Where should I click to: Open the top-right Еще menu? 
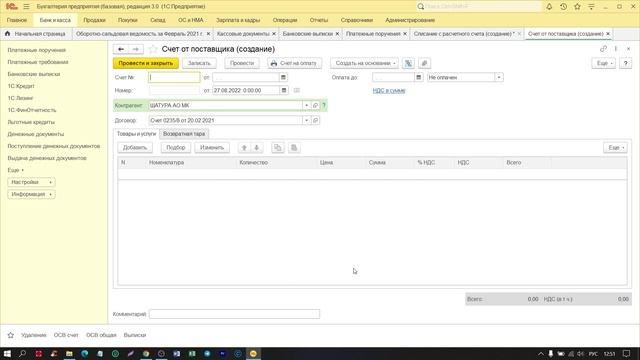pos(603,63)
